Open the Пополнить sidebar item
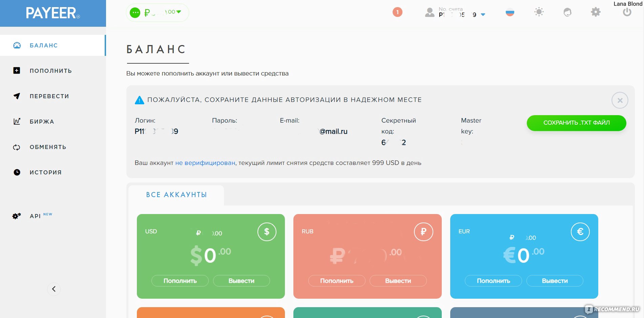Viewport: 644px width, 318px height. (51, 71)
